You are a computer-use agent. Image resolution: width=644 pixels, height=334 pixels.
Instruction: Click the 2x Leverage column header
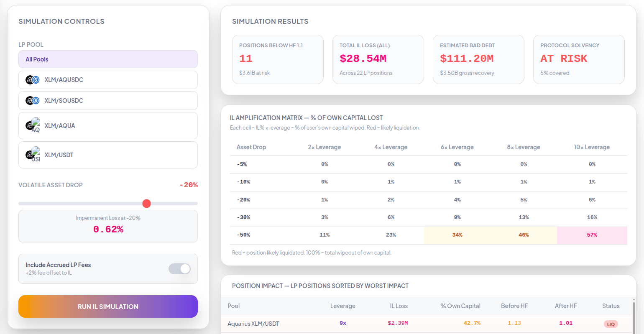click(x=325, y=147)
